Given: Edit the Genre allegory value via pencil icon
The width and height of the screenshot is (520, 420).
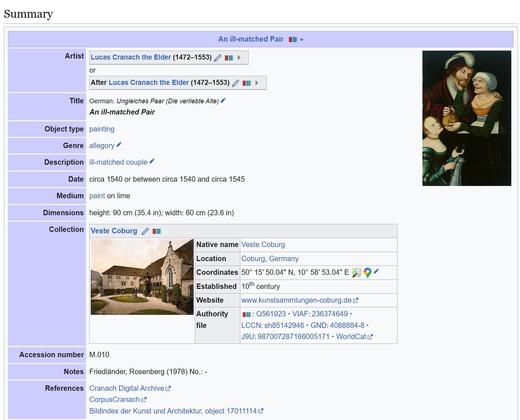Looking at the screenshot, I should (119, 144).
